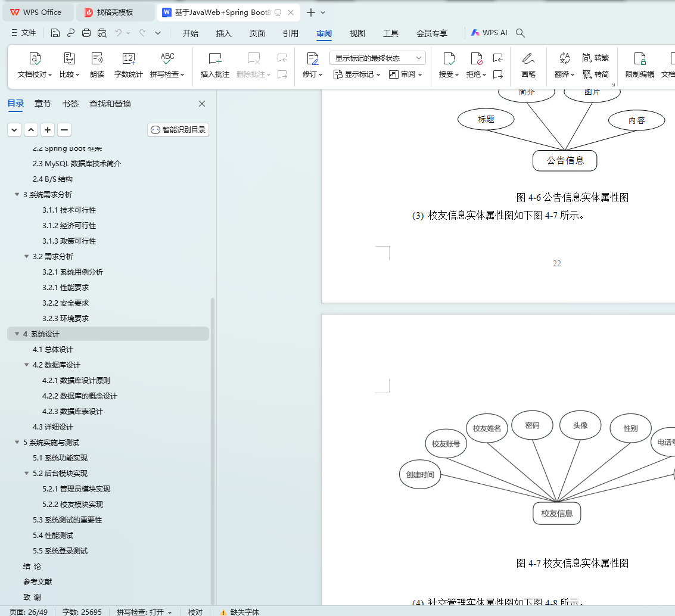Click the outline minus button
This screenshot has width=675, height=616.
click(64, 130)
